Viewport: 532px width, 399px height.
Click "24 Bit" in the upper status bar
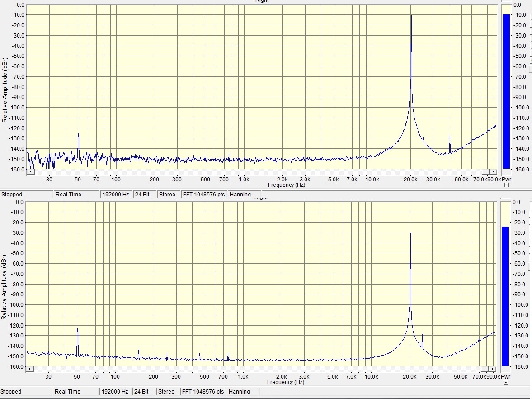[x=142, y=195]
